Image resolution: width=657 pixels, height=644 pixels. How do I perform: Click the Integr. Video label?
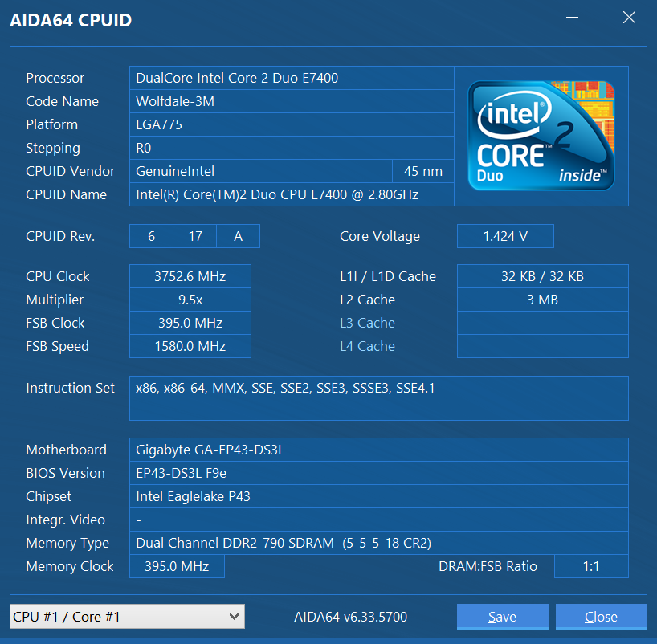[65, 520]
